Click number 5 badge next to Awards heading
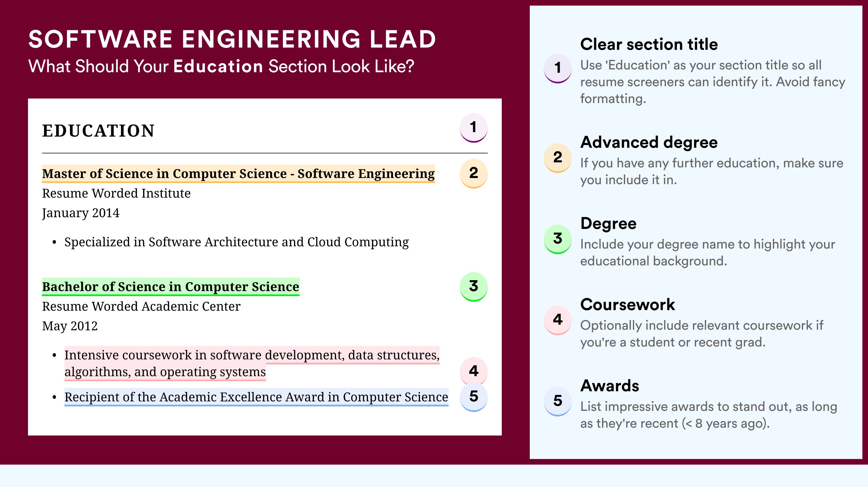Screen dimensions: 868x487 [558, 401]
